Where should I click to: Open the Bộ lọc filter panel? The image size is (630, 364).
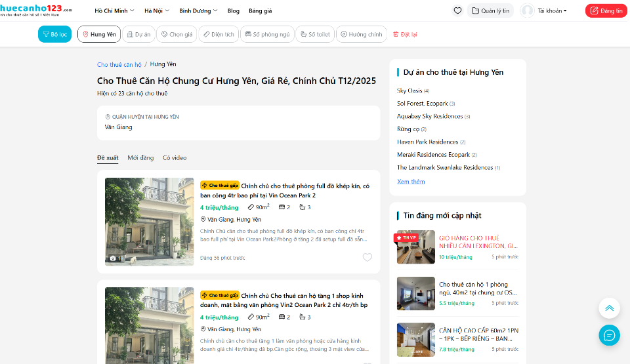click(54, 34)
